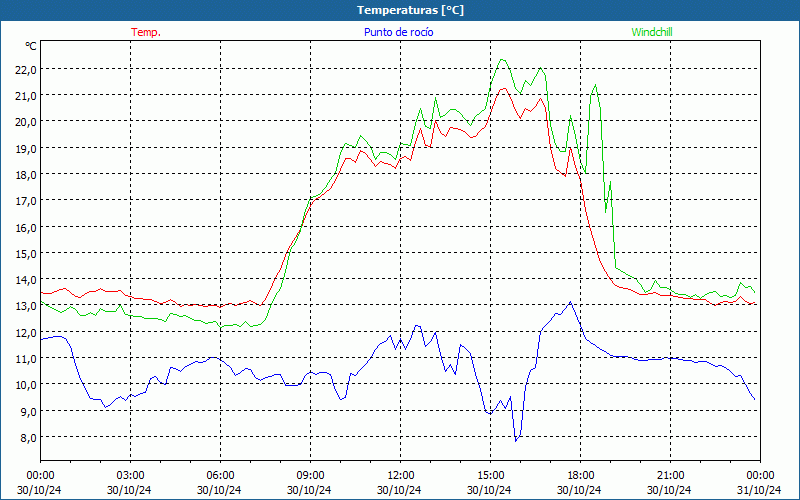Click the 17,0 y-axis value
The width and height of the screenshot is (800, 500).
26,201
